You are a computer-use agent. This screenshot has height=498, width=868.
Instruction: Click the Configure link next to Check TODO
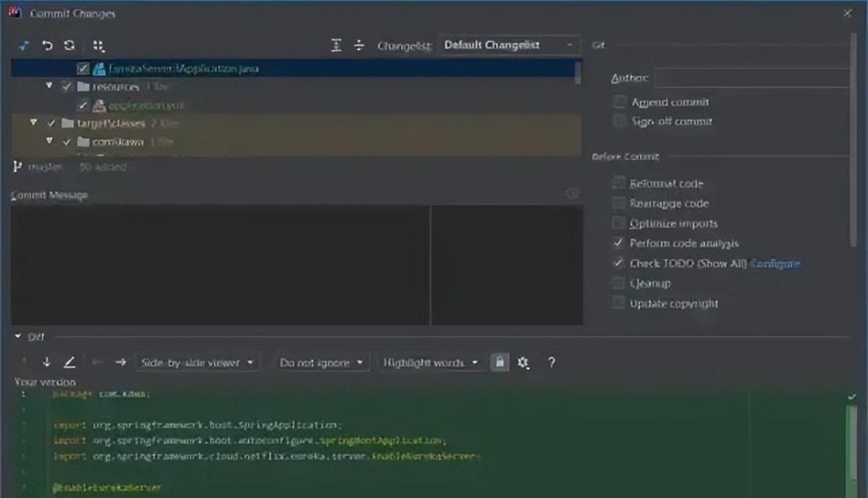775,263
